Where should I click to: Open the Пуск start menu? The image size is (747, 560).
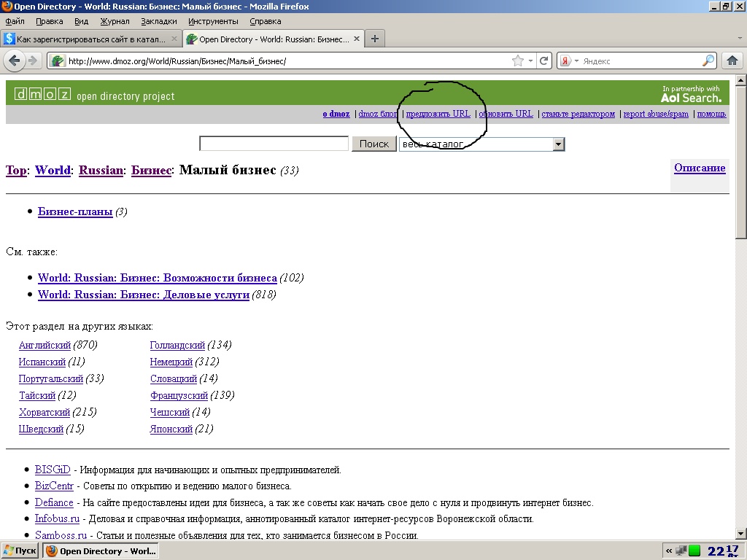click(x=20, y=551)
